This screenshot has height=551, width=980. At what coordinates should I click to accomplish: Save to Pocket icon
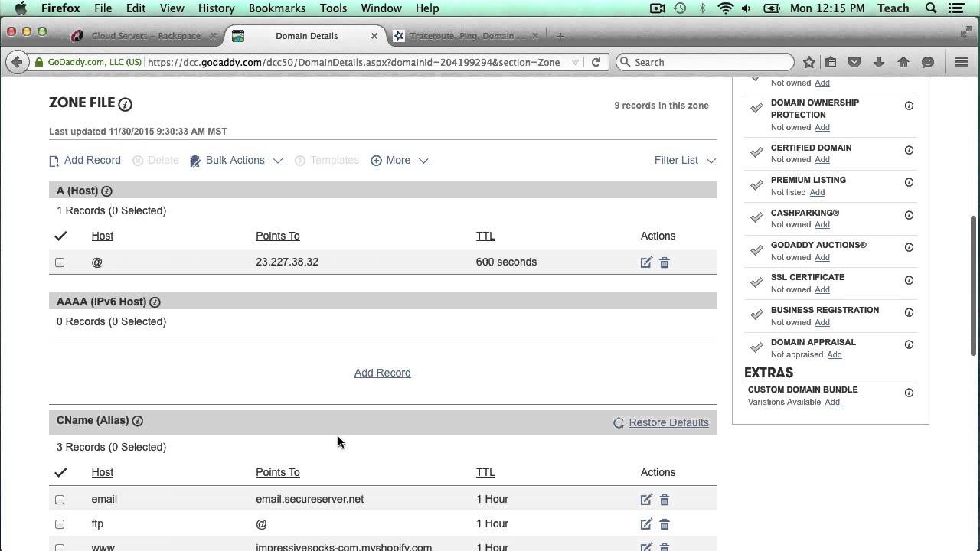[x=854, y=62]
